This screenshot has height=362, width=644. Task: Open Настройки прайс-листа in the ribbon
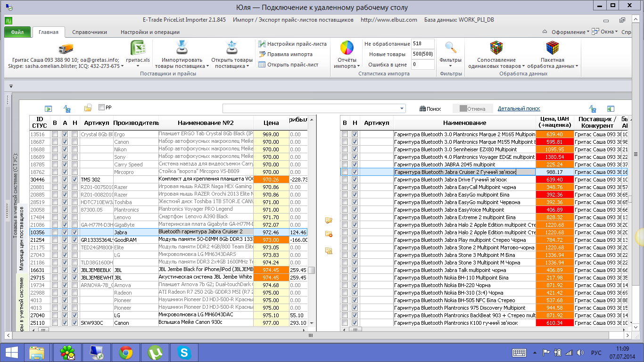click(x=292, y=44)
